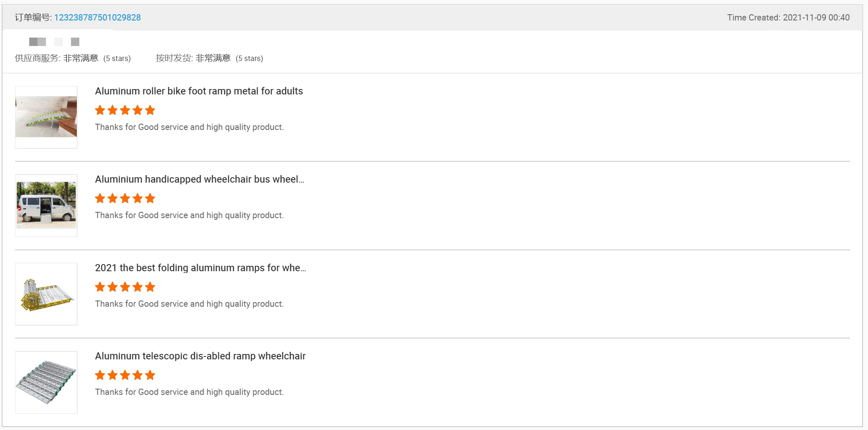Open the folding aluminum ramps product image
This screenshot has width=868, height=430.
[x=46, y=294]
